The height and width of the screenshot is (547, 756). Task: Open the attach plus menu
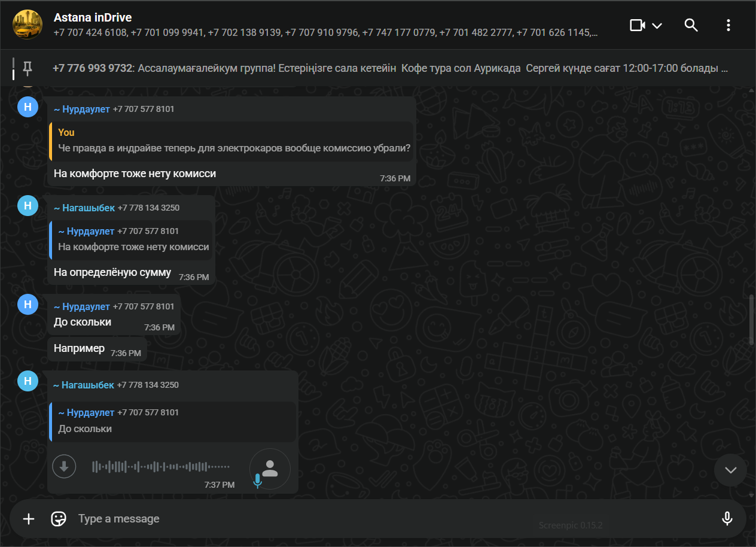(29, 518)
